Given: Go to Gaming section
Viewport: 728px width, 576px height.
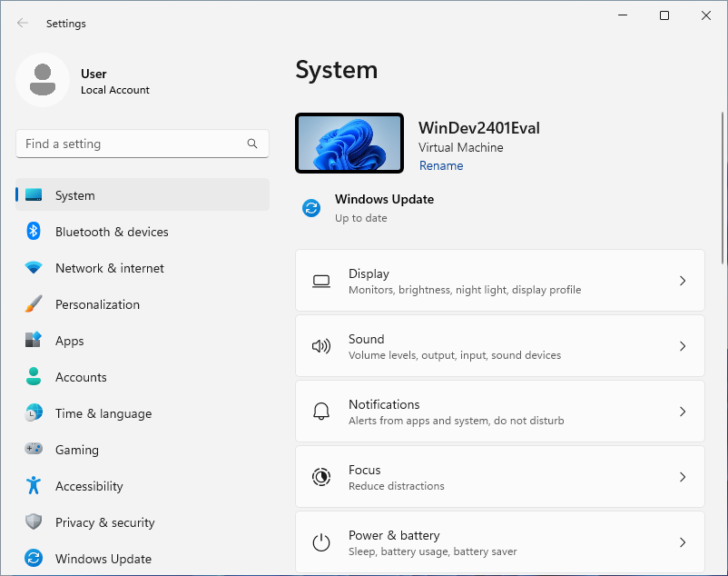Looking at the screenshot, I should pos(143,449).
